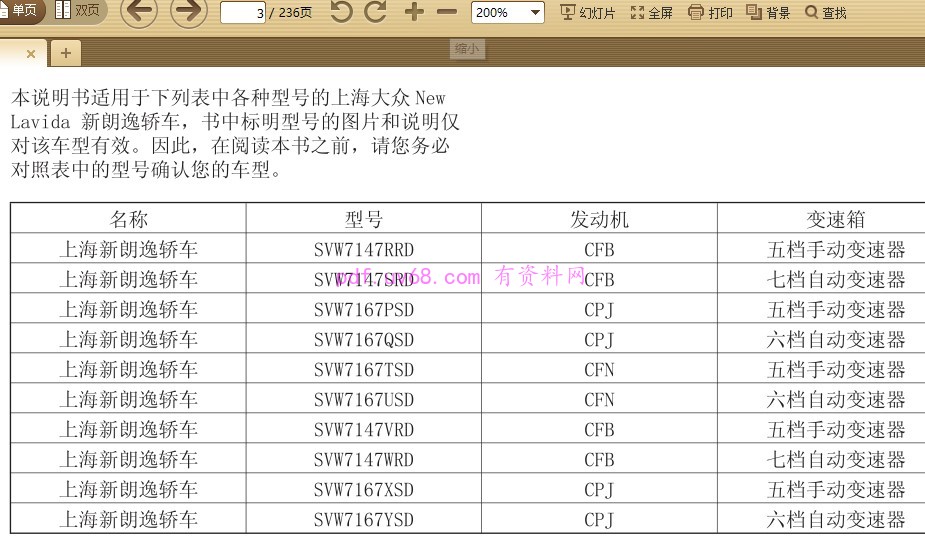Print the document (打印)
925x548 pixels.
pos(710,13)
